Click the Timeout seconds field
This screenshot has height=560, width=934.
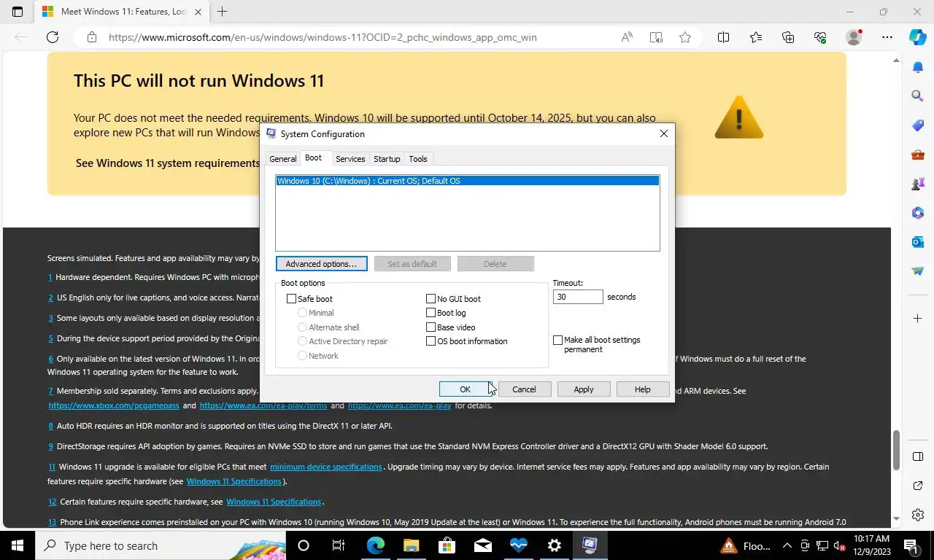578,297
